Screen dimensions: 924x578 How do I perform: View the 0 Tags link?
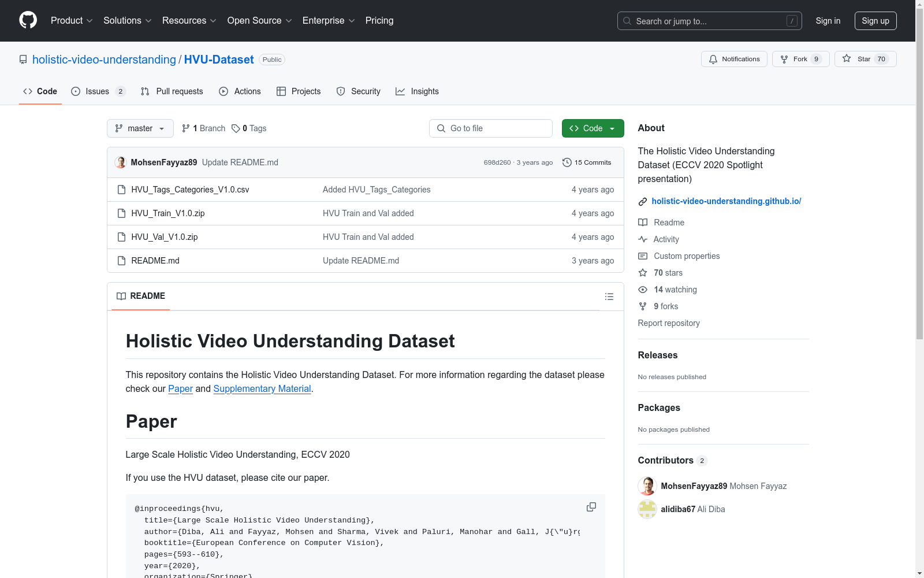click(249, 128)
